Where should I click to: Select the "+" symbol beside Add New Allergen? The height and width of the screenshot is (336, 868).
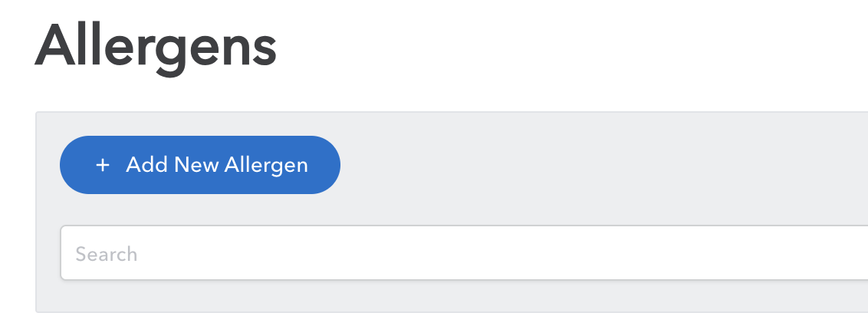point(102,165)
